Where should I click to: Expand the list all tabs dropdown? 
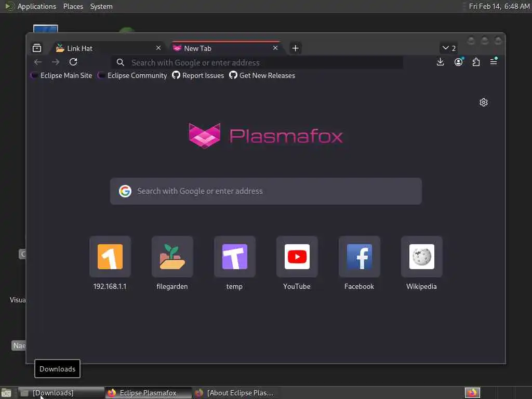pyautogui.click(x=448, y=48)
